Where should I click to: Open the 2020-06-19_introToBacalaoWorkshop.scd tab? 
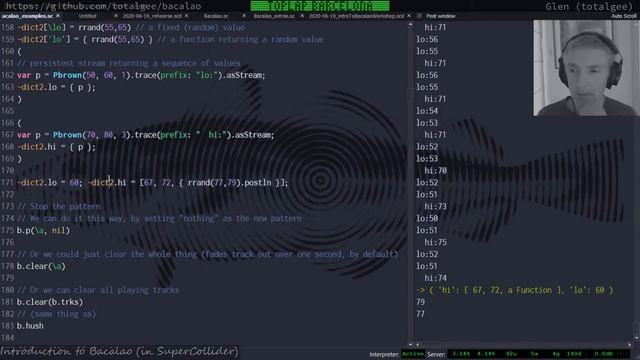tap(356, 16)
